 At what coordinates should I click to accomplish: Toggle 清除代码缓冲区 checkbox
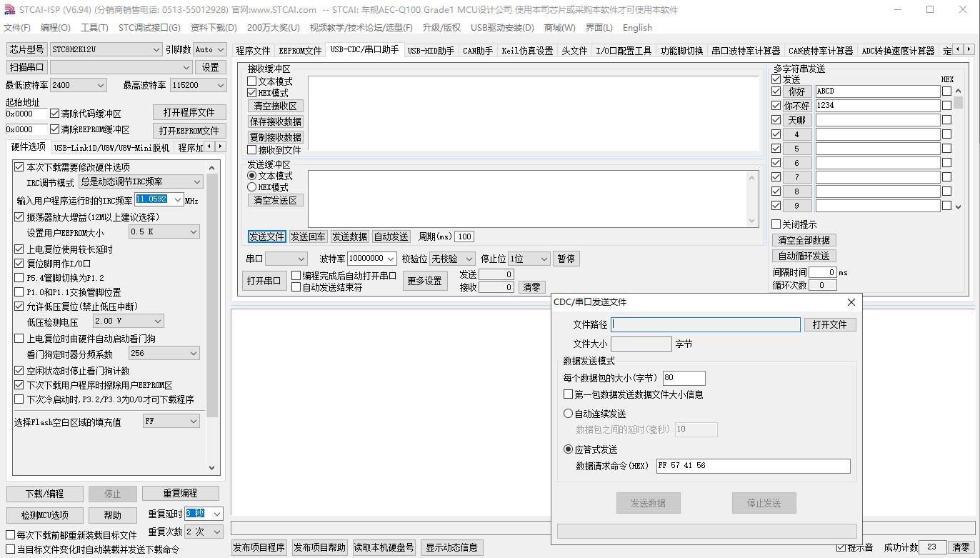(54, 114)
